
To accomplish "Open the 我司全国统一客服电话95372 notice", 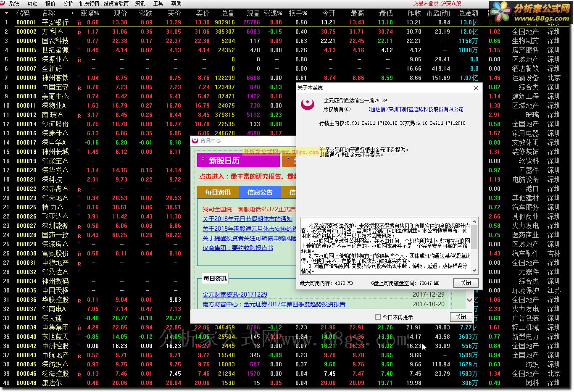I will (x=249, y=209).
